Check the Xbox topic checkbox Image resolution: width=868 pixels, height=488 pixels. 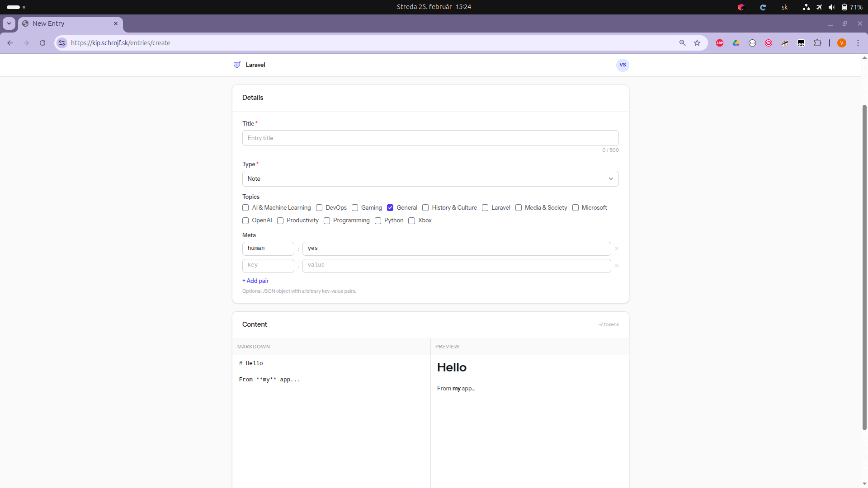tap(412, 221)
